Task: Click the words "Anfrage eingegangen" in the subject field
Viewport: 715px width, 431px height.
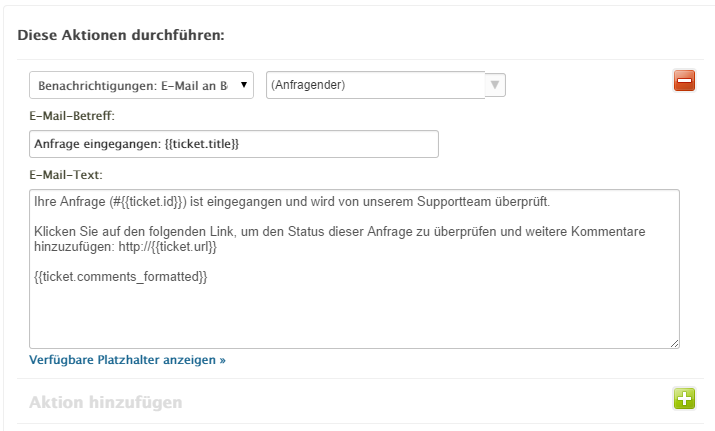Action: tap(97, 144)
